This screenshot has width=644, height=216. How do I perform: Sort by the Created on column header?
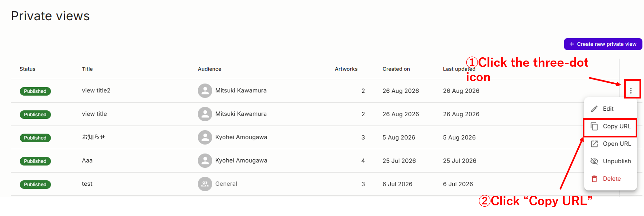[x=396, y=69]
